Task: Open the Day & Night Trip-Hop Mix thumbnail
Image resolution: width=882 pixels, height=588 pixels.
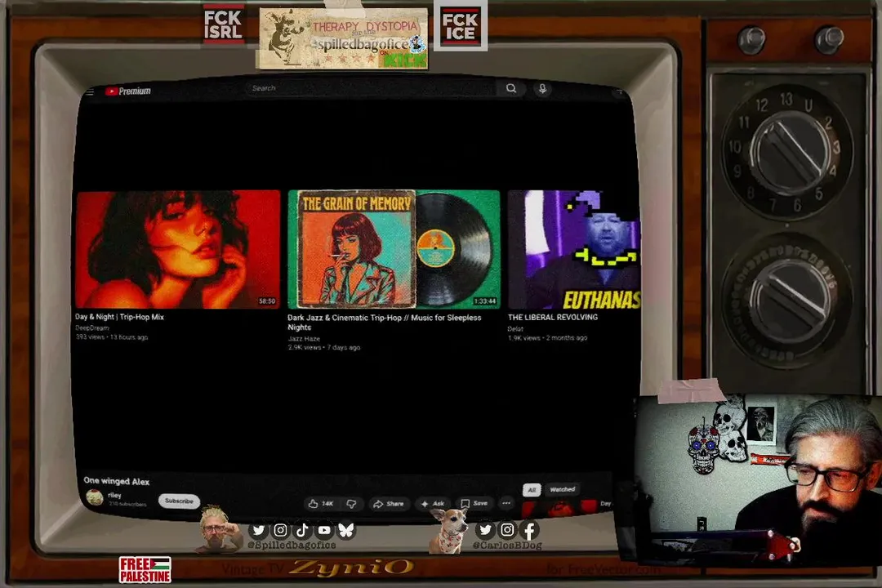Action: click(x=177, y=249)
